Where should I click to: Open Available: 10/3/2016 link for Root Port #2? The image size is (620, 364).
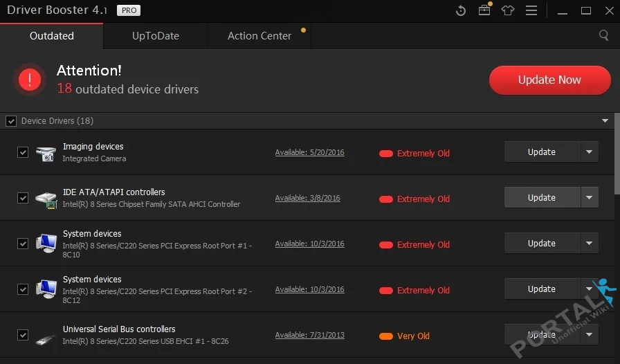point(309,289)
